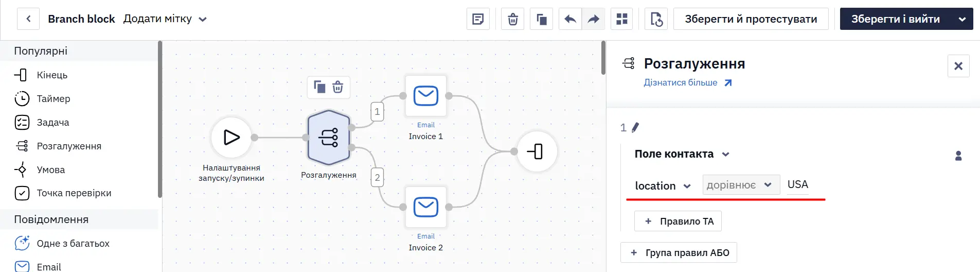Duplicate block using copy icon above node
This screenshot has width=980, height=272.
click(x=319, y=87)
